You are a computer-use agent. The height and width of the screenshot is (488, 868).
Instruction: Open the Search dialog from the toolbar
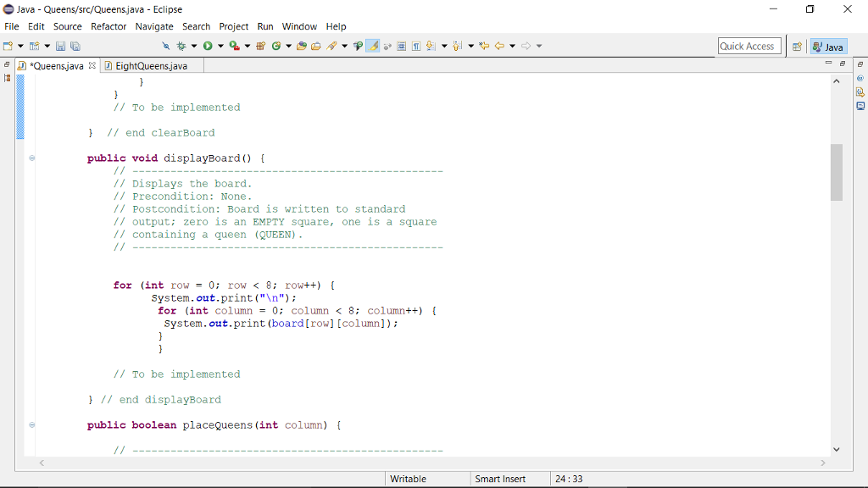[332, 46]
